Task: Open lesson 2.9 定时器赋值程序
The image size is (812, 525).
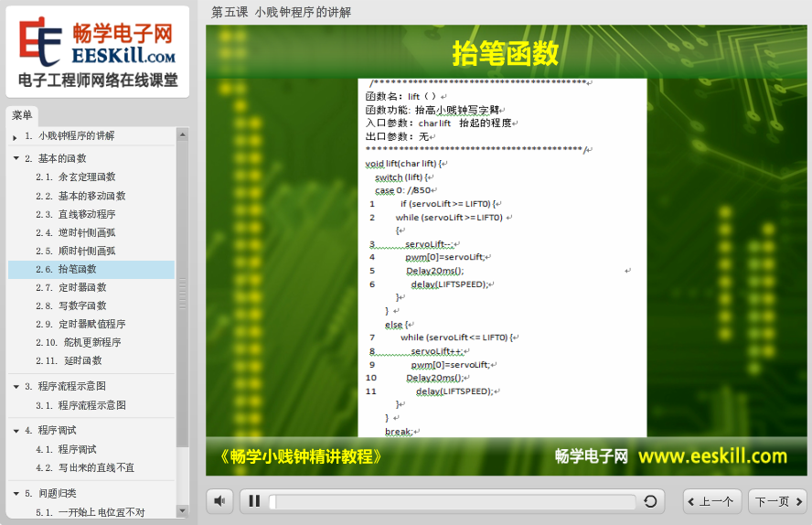Action: coord(80,324)
